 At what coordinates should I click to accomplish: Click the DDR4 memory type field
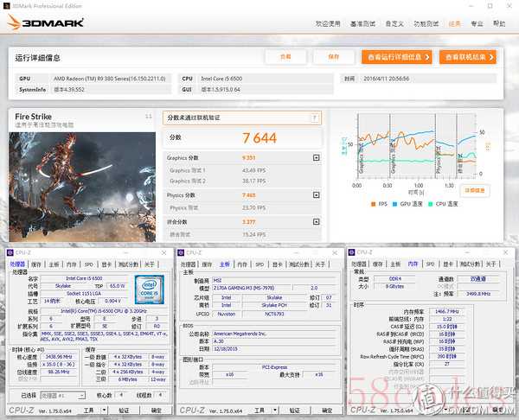pyautogui.click(x=395, y=279)
